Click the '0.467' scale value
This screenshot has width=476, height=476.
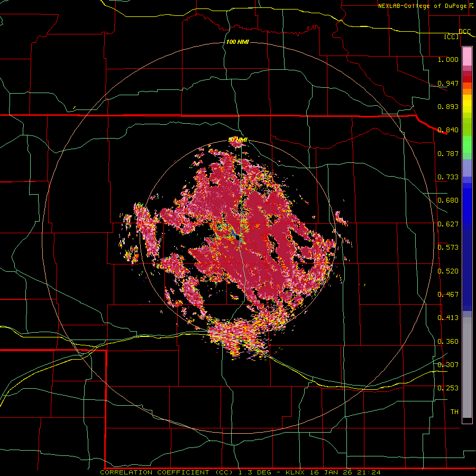(448, 295)
